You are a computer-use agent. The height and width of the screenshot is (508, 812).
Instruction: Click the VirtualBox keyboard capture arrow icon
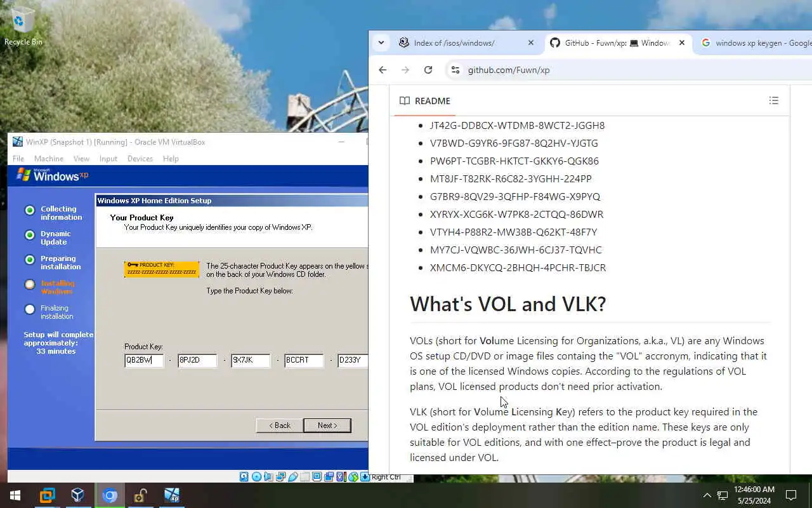point(365,477)
